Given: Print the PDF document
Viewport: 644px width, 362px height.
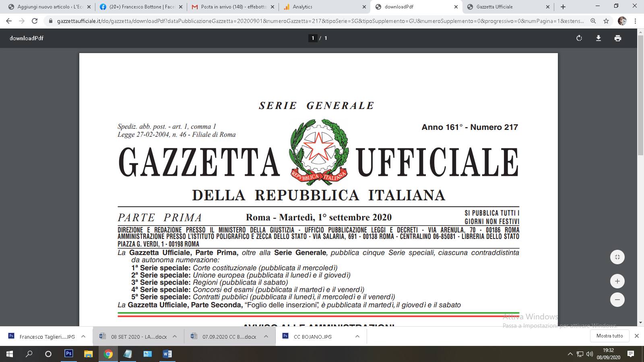Looking at the screenshot, I should point(618,38).
